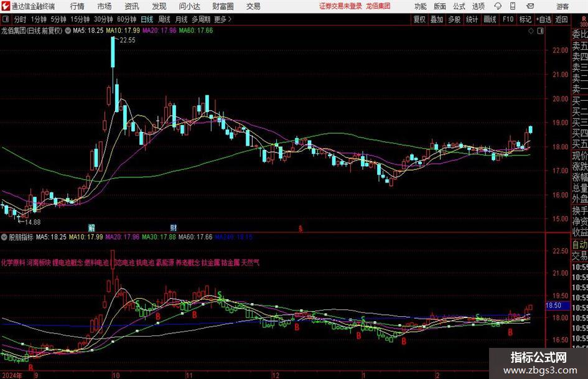The image size is (588, 379).
Task: Click the 统计 statistics button
Action: pyautogui.click(x=472, y=19)
